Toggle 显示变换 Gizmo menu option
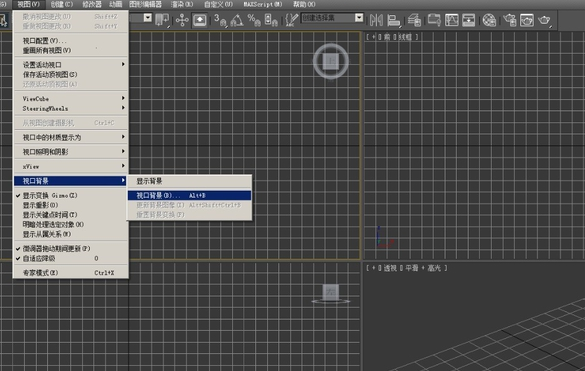Viewport: 585px width, 371px height. point(71,196)
